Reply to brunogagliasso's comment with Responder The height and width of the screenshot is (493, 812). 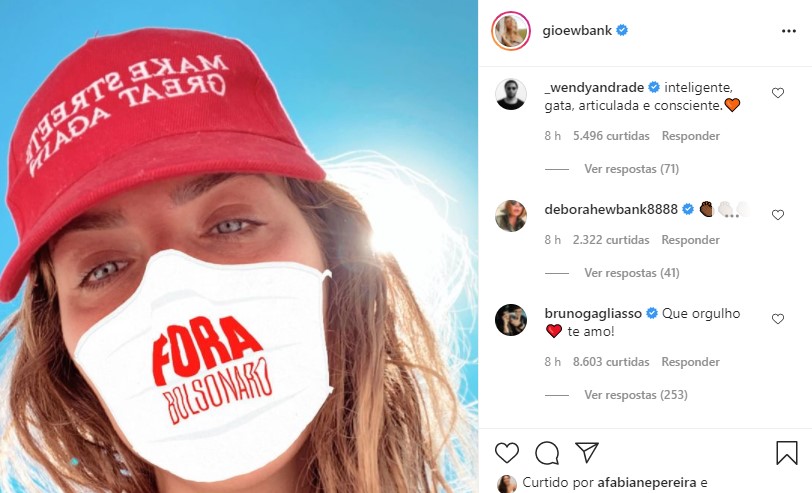coord(690,361)
